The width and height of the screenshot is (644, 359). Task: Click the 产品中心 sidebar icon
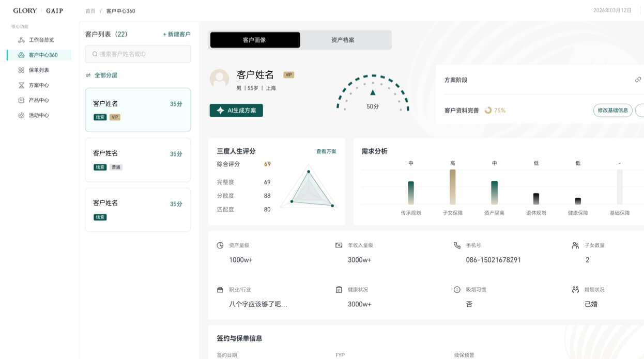[21, 100]
